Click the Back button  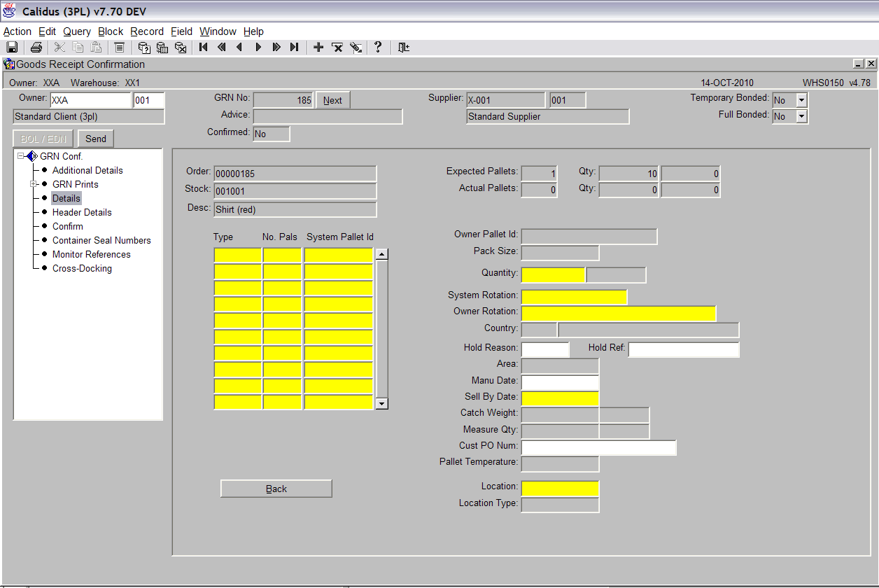(x=276, y=489)
